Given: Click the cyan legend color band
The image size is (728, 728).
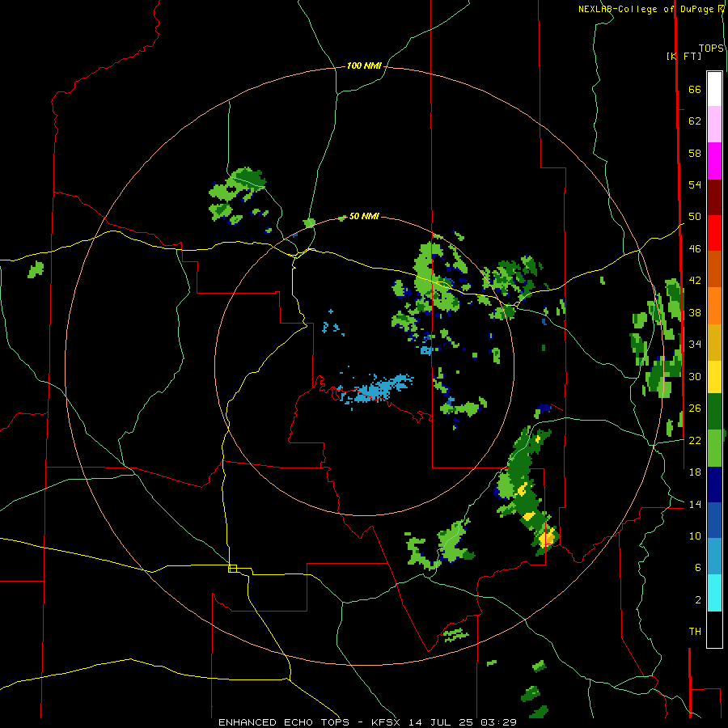Looking at the screenshot, I should (714, 593).
